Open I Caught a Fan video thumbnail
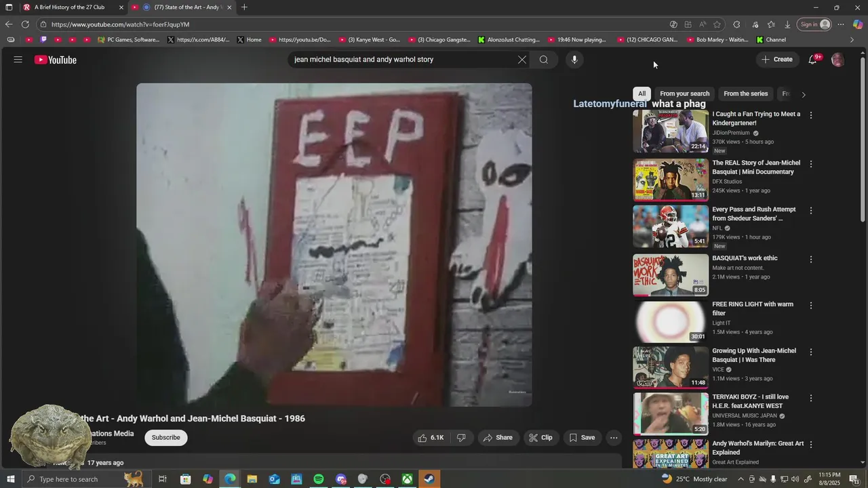868x488 pixels. [671, 131]
